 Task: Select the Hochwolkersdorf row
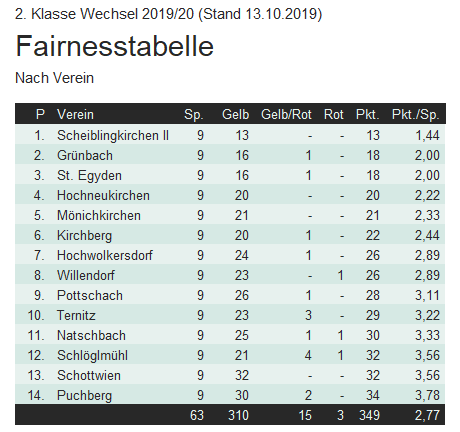tap(230, 254)
